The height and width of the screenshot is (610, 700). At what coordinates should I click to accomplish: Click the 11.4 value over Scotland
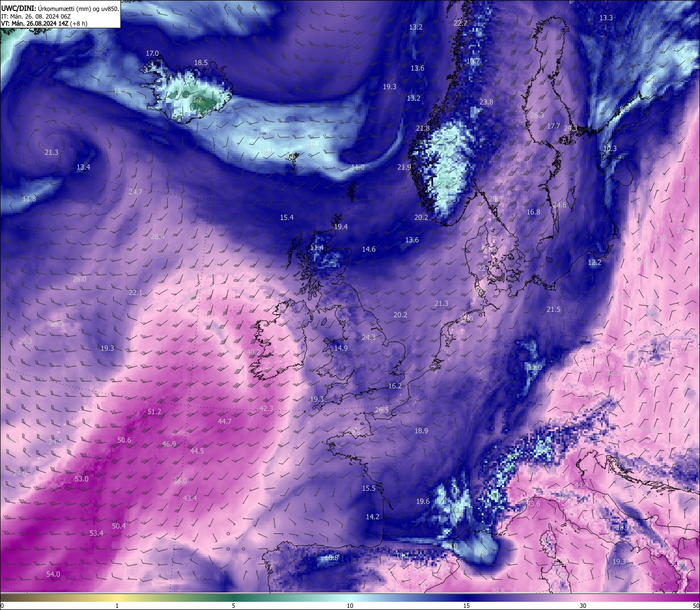(x=317, y=247)
